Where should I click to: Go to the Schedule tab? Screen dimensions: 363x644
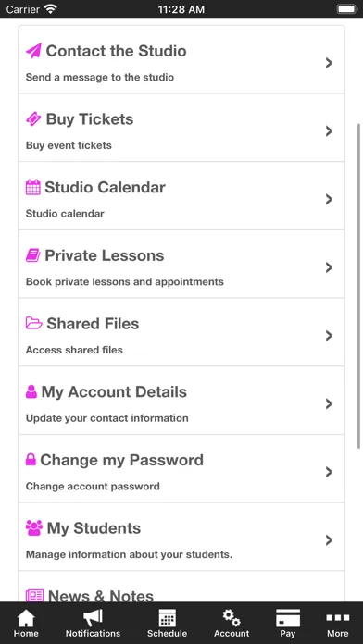click(x=167, y=624)
